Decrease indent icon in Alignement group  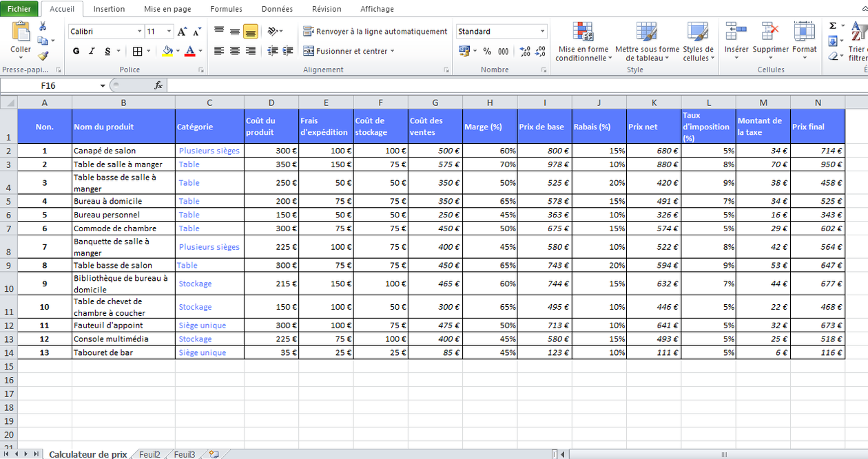tap(273, 51)
